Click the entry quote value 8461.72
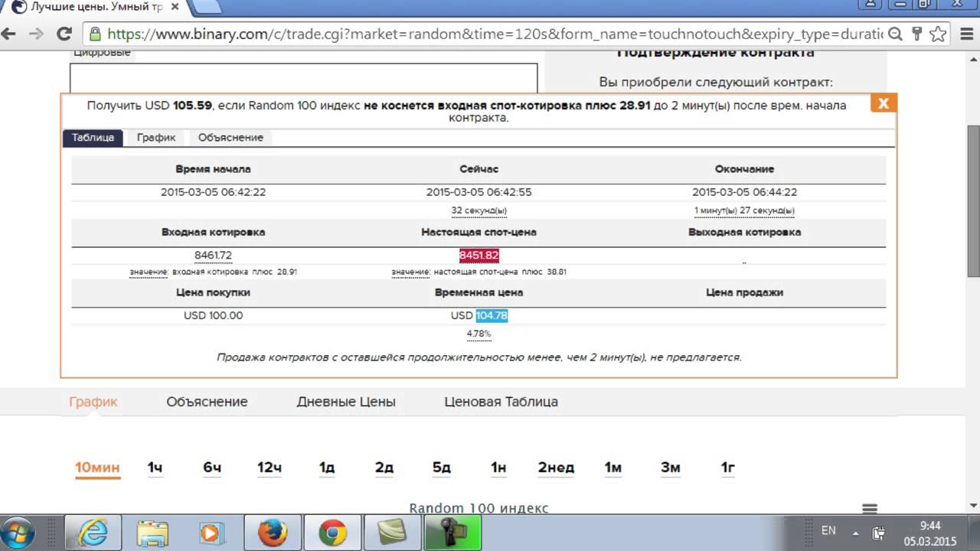Viewport: 980px width, 551px height. coord(213,256)
